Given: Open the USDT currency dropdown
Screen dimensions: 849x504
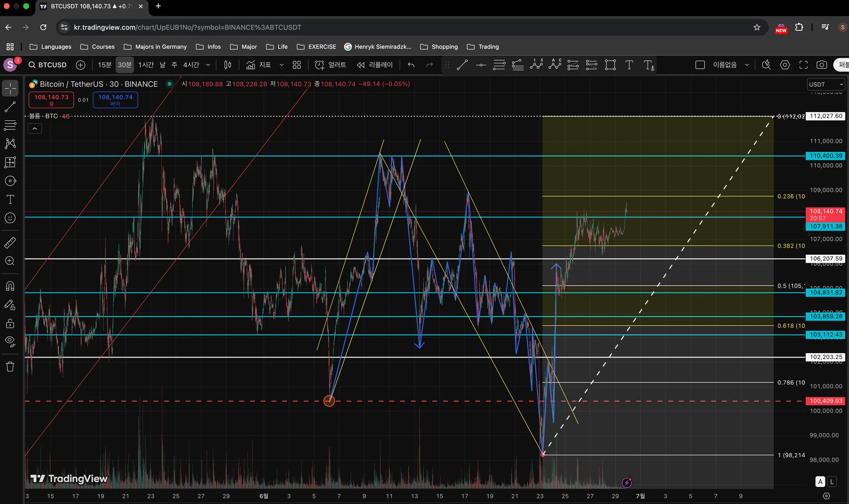Looking at the screenshot, I should point(826,84).
